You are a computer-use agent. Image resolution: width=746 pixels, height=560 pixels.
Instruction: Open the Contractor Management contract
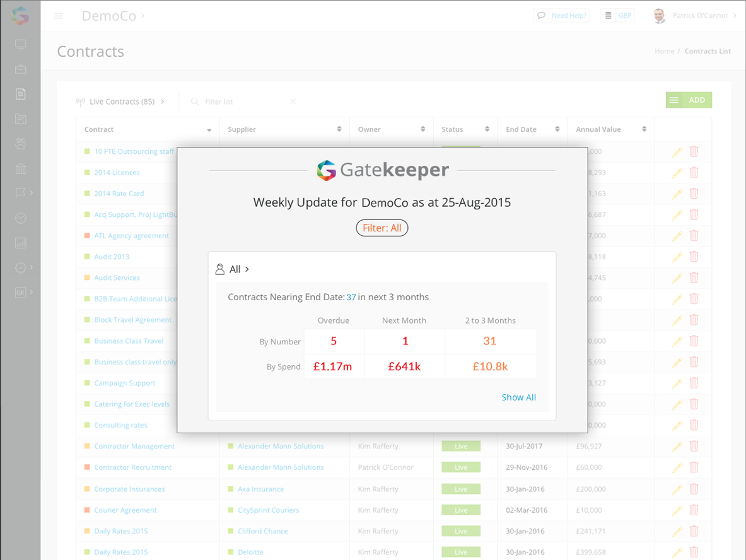(x=134, y=446)
